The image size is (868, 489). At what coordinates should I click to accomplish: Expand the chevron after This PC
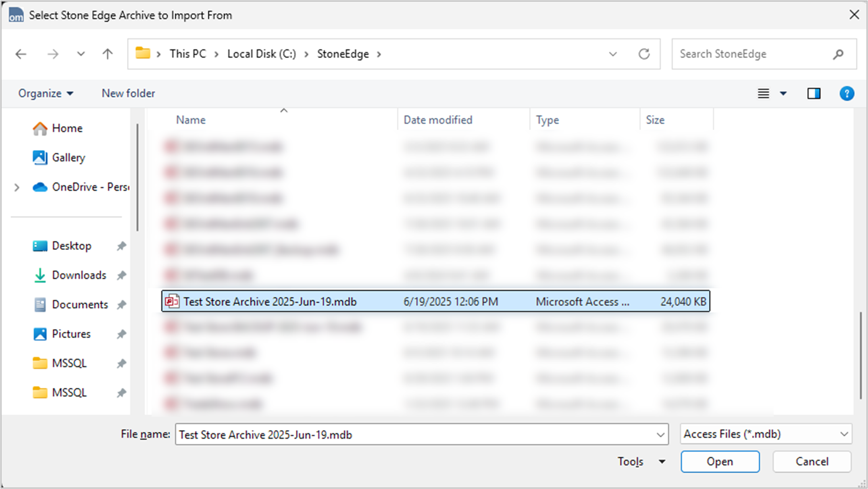216,54
